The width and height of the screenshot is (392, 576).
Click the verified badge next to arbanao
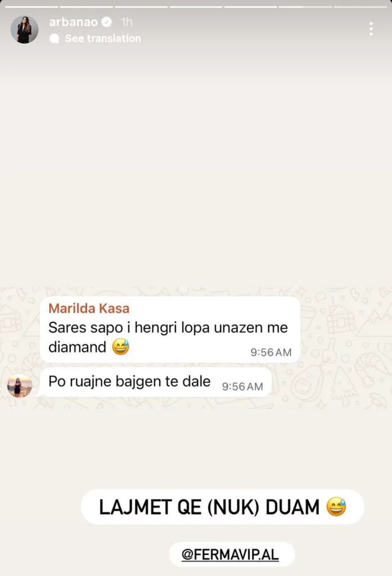tap(107, 22)
